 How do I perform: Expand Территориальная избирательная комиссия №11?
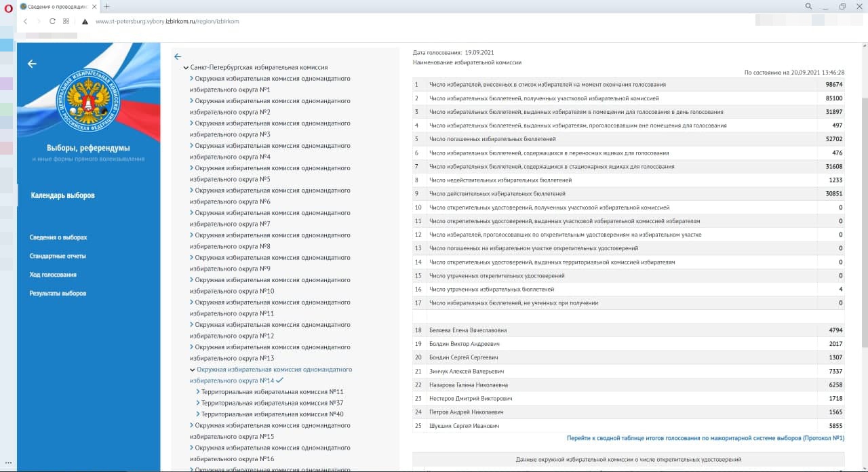pyautogui.click(x=198, y=392)
